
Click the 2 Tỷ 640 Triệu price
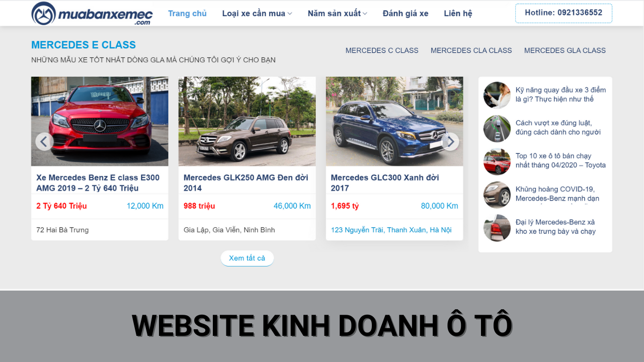(61, 206)
